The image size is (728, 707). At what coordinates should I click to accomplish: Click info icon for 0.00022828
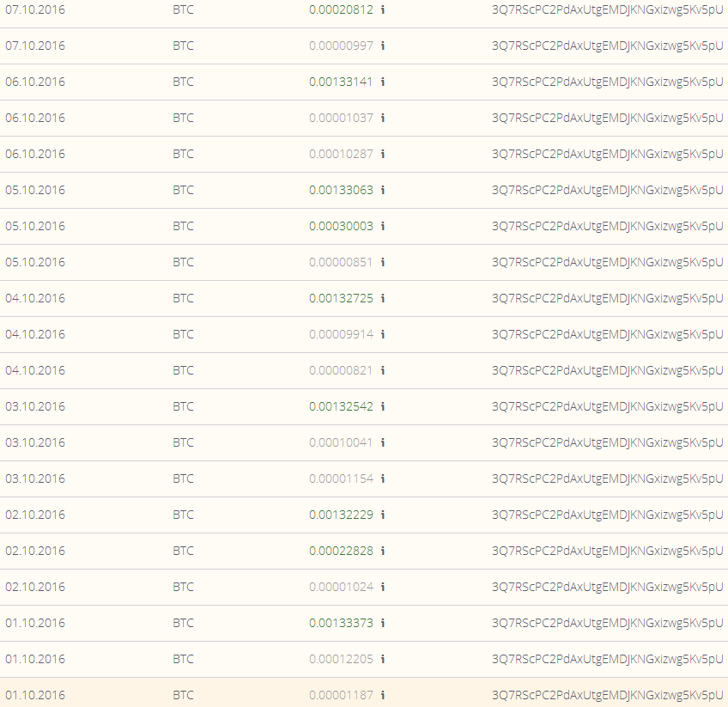tap(383, 551)
